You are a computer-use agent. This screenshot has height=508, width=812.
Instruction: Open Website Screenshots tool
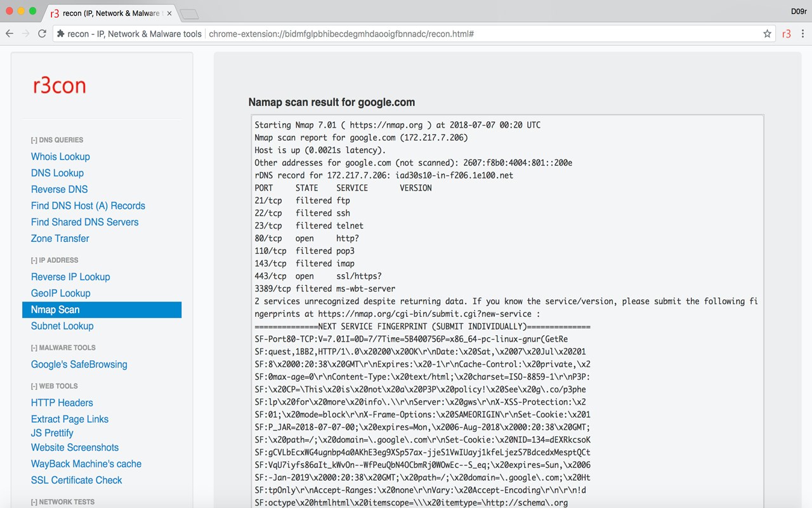(75, 448)
